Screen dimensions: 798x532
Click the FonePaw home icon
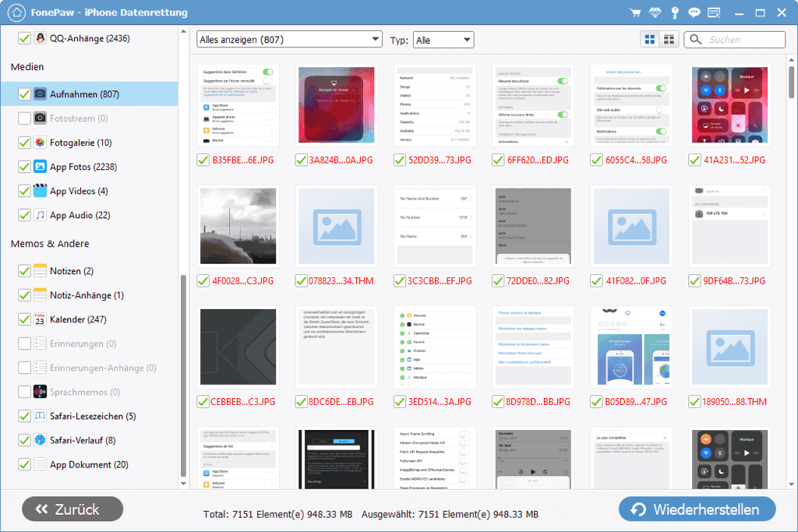17,12
